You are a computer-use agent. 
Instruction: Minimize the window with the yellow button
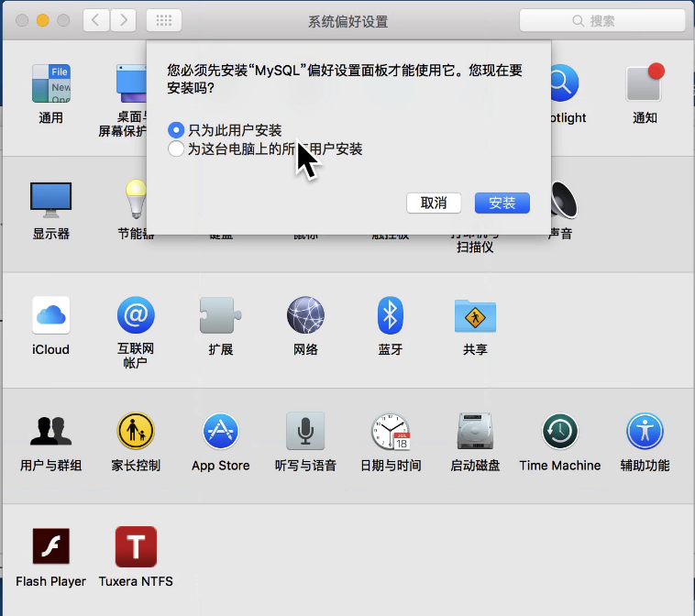tap(42, 20)
